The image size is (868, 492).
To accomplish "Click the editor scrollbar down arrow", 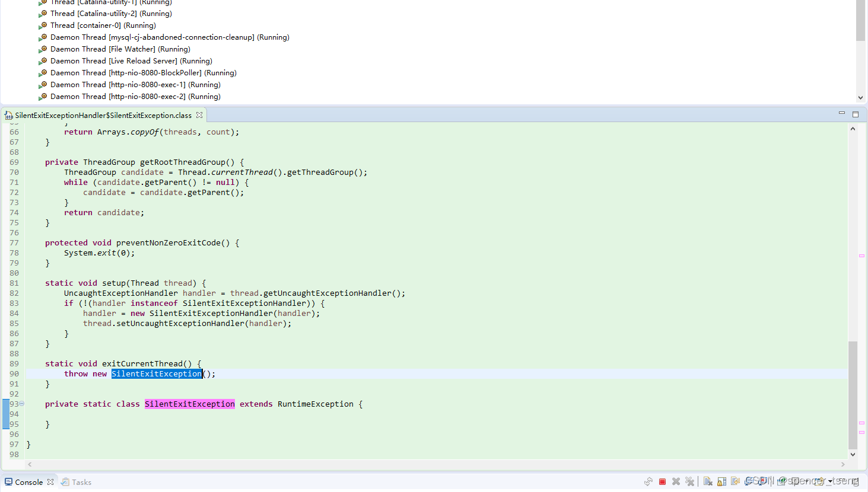I will coord(853,454).
